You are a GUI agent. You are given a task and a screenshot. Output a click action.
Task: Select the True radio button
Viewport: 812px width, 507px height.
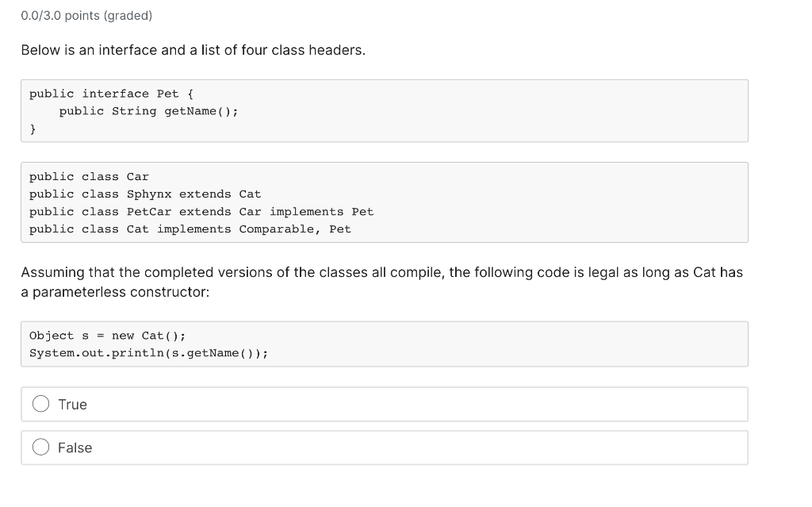coord(40,404)
